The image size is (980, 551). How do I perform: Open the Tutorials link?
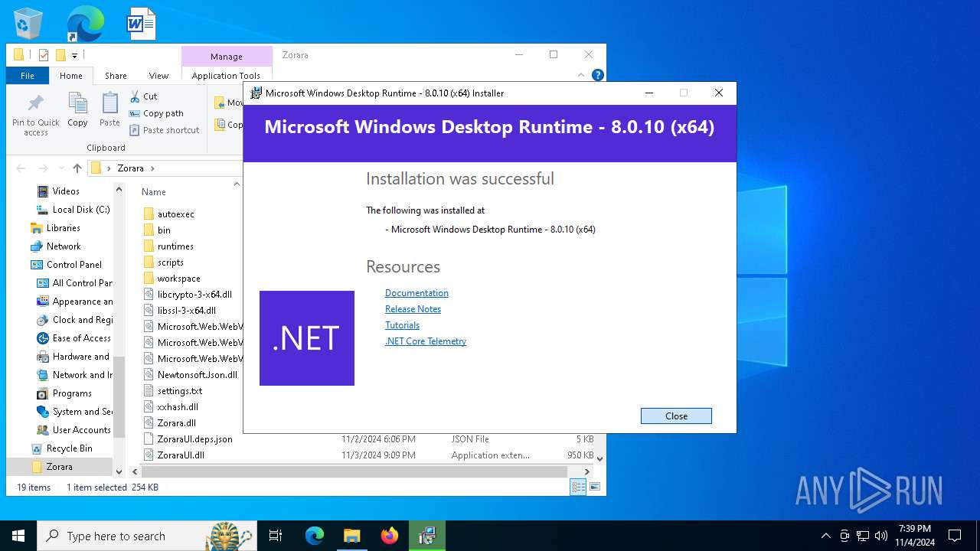pyautogui.click(x=402, y=325)
